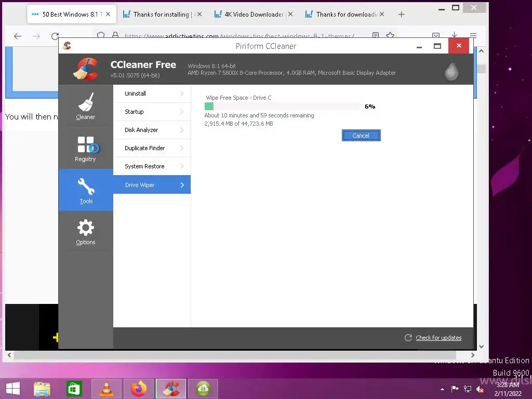Click the chevron next to Duplicate Finder
Viewport: 532px width, 399px height.
coord(182,148)
